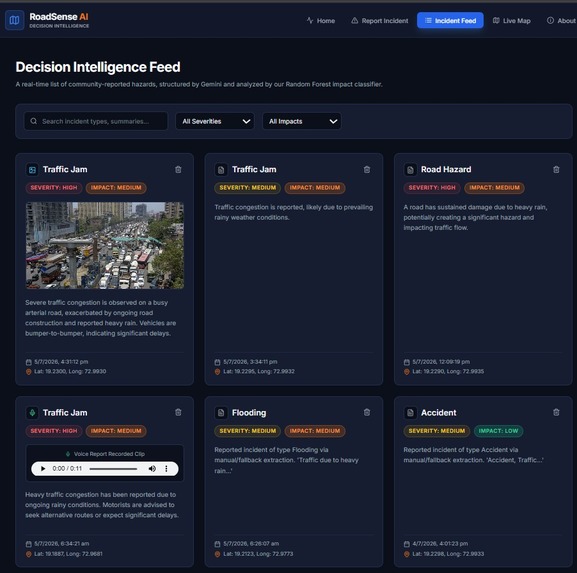The width and height of the screenshot is (577, 573).
Task: Open the About nav item
Action: coord(562,21)
